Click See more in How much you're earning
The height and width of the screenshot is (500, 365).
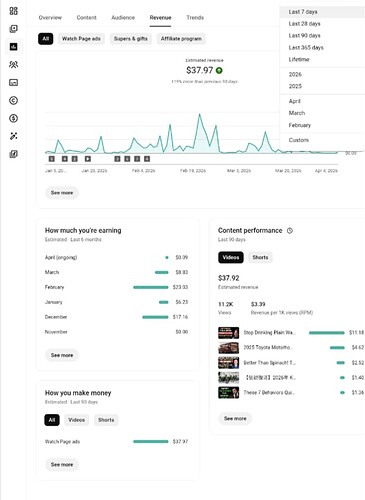[x=62, y=355]
